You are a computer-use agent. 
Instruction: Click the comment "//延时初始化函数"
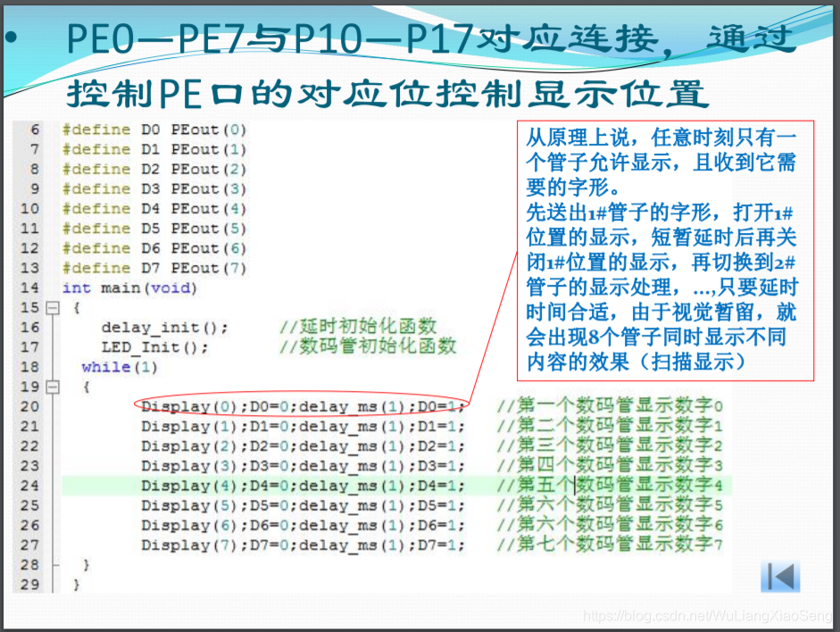click(358, 326)
